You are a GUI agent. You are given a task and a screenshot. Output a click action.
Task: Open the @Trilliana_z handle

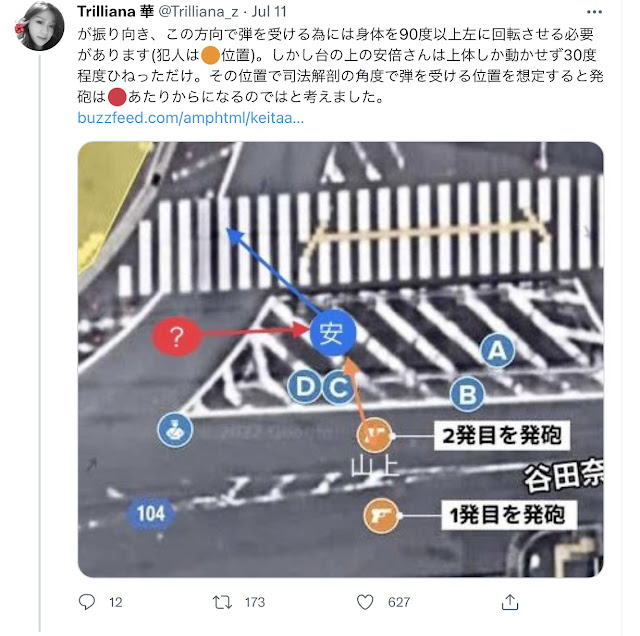[x=198, y=11]
